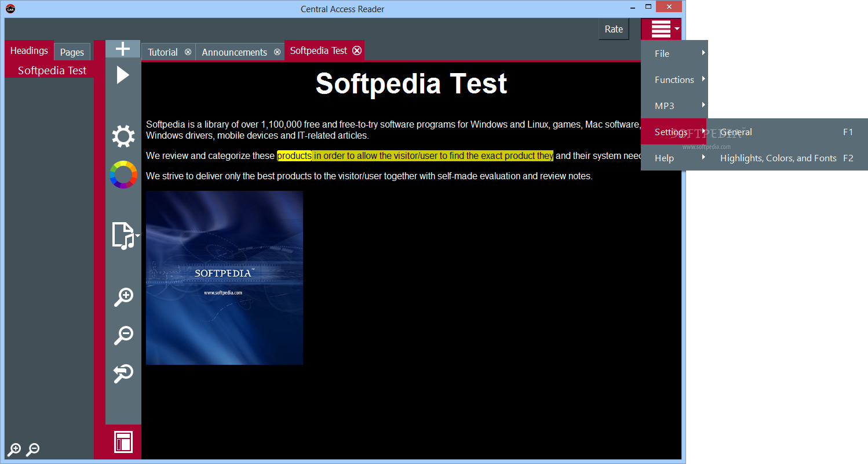Close the Central Access Reader window
Screen dimensions: 868x464
point(669,7)
